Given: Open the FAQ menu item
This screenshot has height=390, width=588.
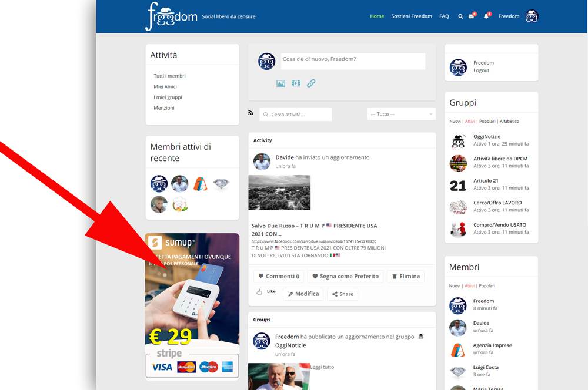Looking at the screenshot, I should point(444,16).
